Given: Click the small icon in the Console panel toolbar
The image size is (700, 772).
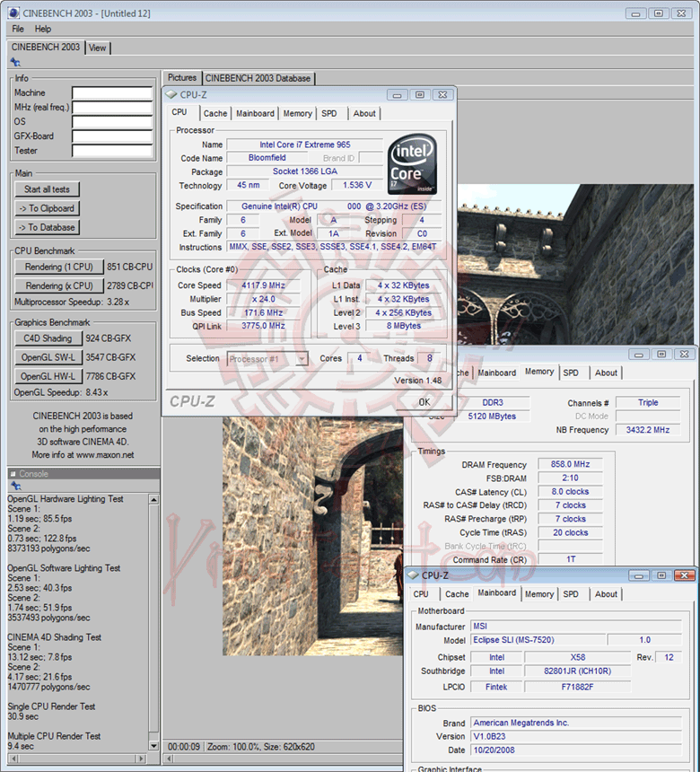Looking at the screenshot, I should click(x=15, y=486).
